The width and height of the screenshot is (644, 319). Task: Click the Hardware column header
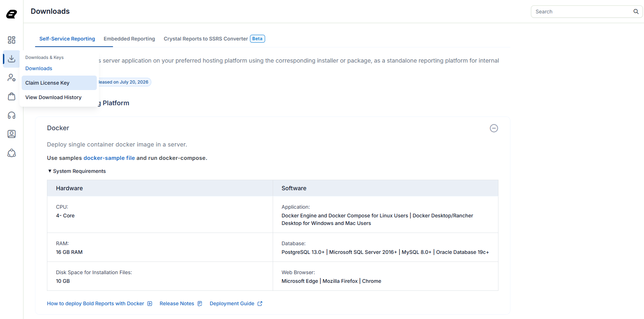click(x=160, y=188)
